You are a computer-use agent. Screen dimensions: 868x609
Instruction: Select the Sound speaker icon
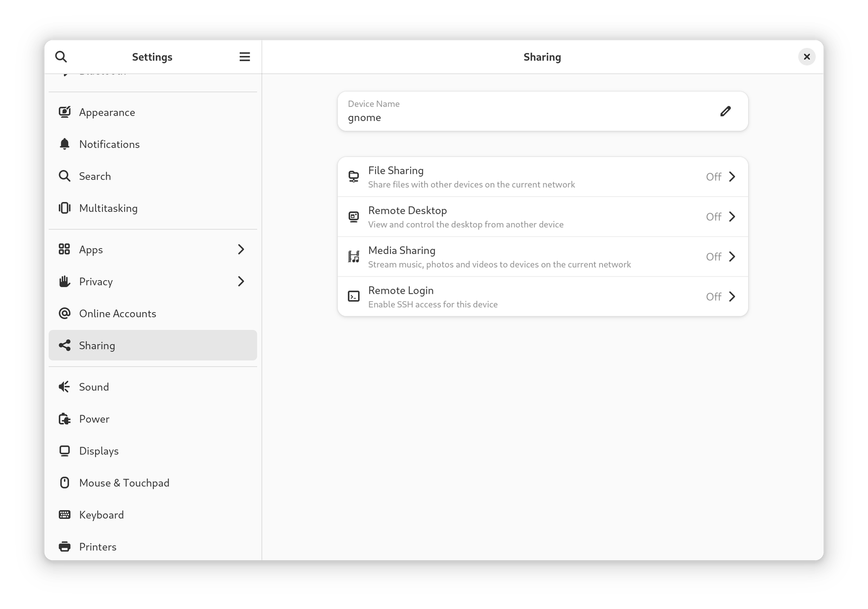63,386
